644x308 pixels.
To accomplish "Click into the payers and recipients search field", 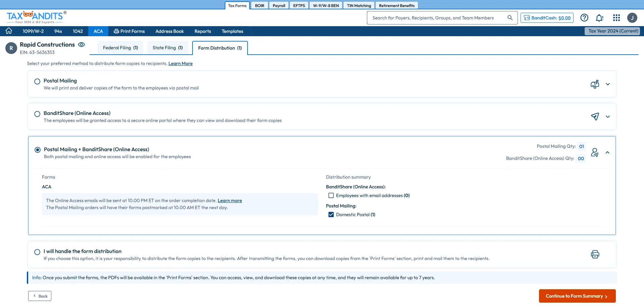I will point(442,18).
